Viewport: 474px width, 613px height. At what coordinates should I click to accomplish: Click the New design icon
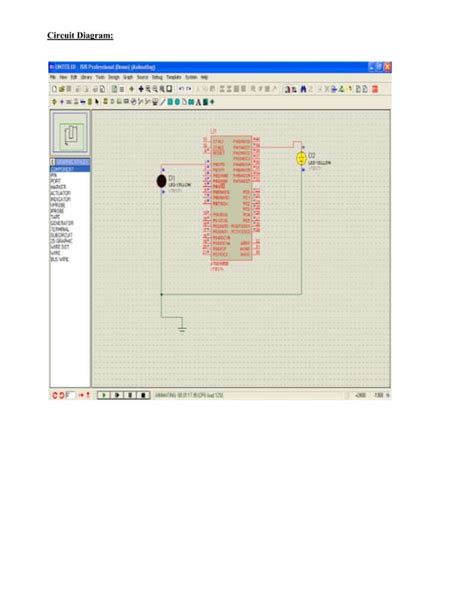[54, 89]
